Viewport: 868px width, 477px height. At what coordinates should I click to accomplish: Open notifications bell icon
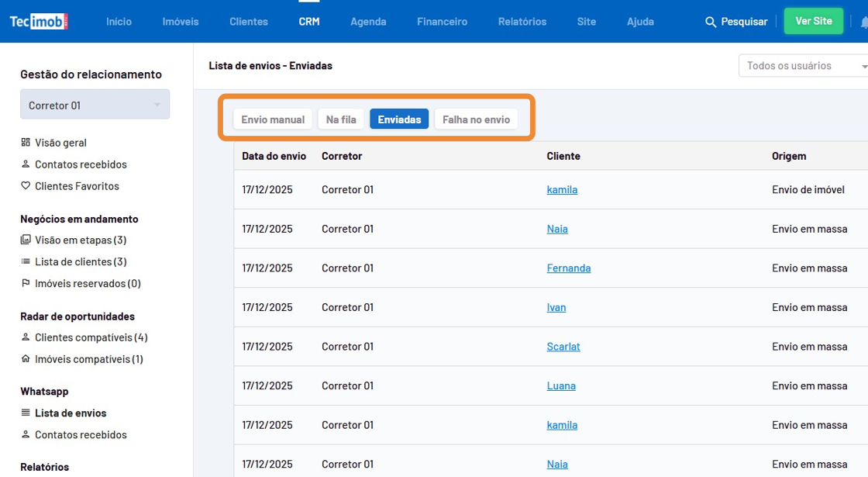click(863, 22)
